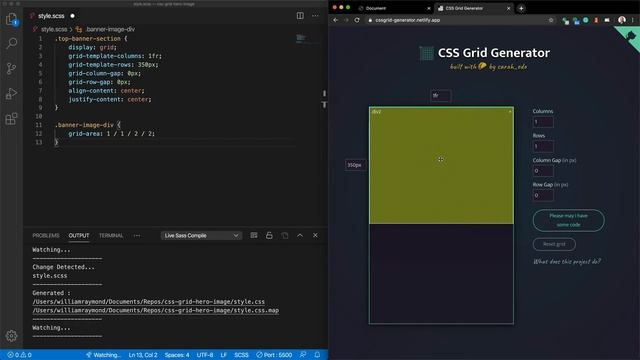Open notifications bell in status bar
Image resolution: width=640 pixels, height=360 pixels.
pos(317,355)
